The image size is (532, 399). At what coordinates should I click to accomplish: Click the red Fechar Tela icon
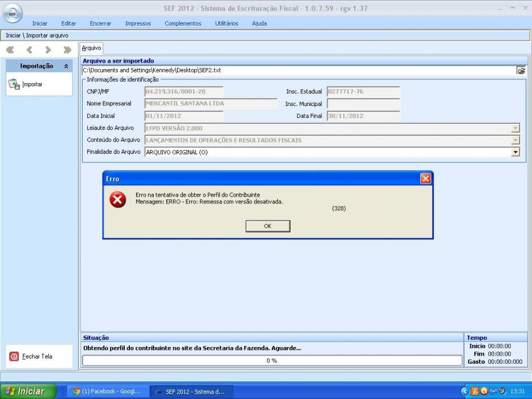tap(14, 356)
